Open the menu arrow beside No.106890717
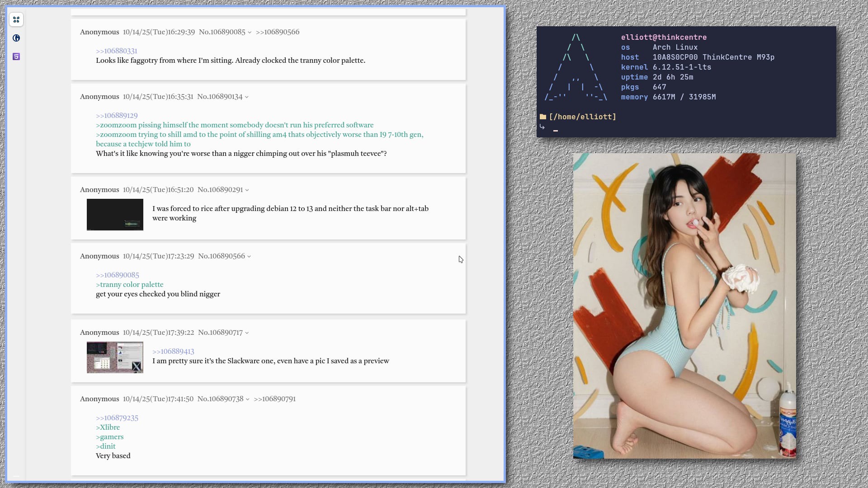The height and width of the screenshot is (488, 868). pyautogui.click(x=247, y=333)
